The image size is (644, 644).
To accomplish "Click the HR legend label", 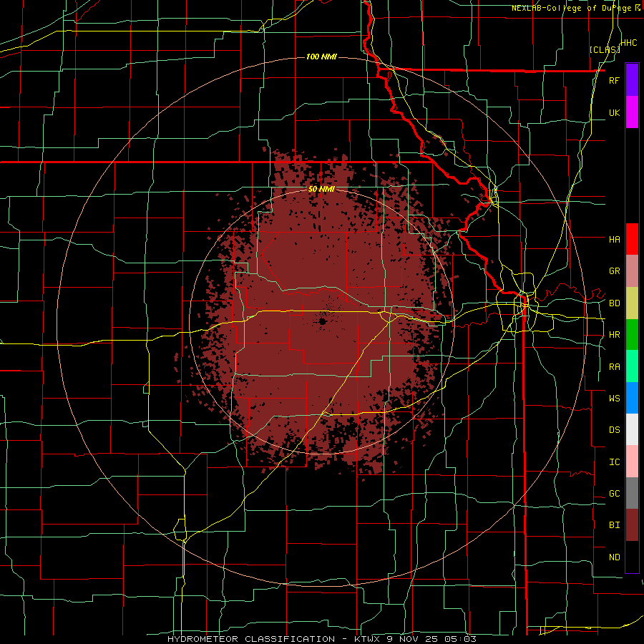I will pos(614,335).
